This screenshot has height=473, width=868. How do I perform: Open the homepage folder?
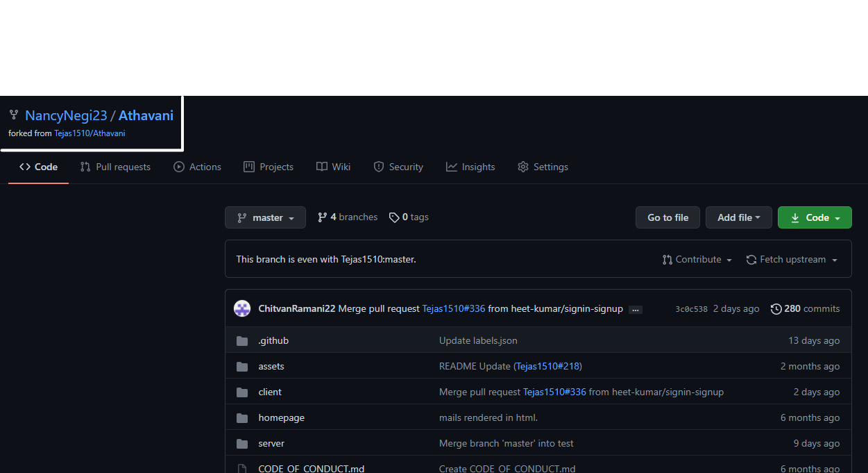tap(281, 417)
